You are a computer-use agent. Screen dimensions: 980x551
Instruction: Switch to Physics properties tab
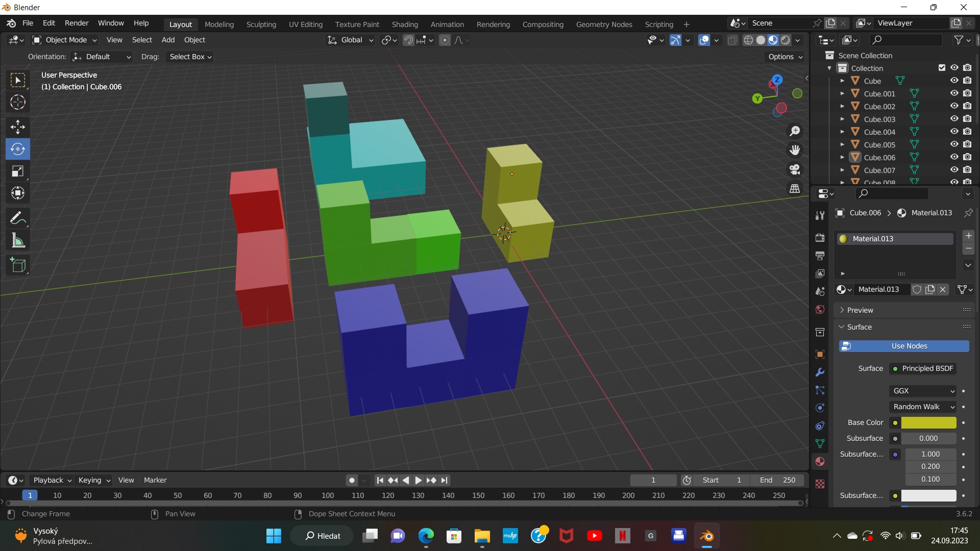820,408
